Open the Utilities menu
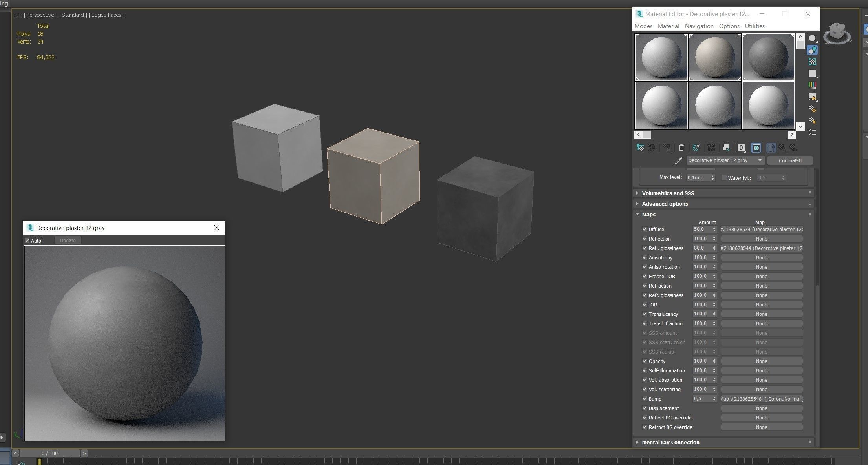The image size is (868, 465). click(x=754, y=26)
